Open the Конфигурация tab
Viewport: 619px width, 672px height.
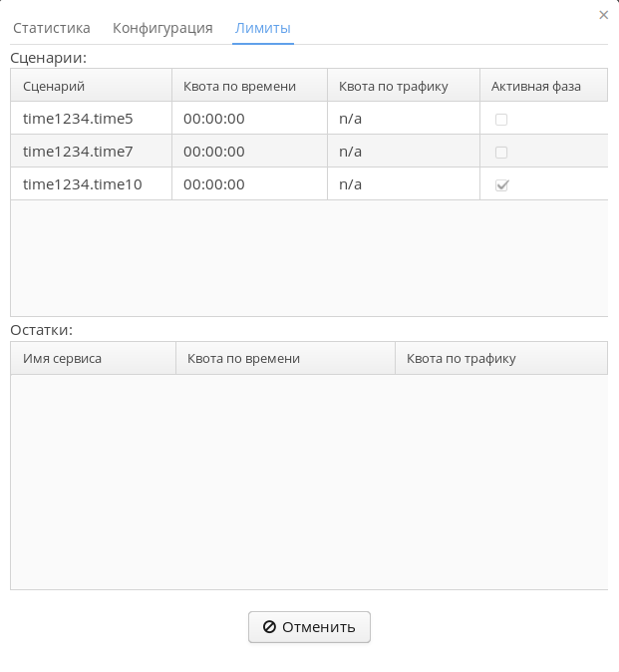(162, 28)
